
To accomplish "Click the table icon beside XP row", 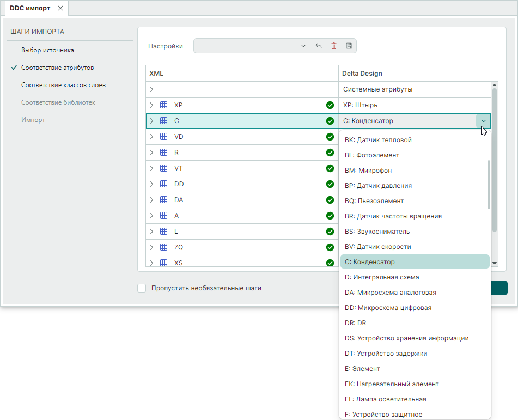I will 163,105.
